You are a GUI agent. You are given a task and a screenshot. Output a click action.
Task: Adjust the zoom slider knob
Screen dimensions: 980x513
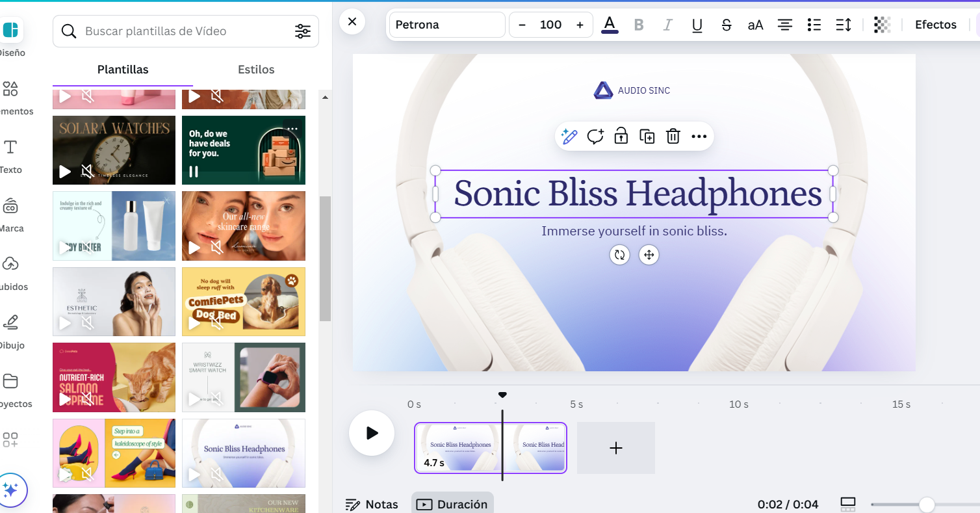pos(927,505)
